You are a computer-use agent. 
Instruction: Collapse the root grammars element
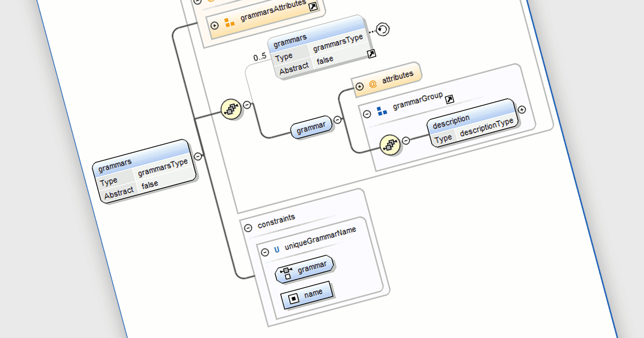pos(197,156)
